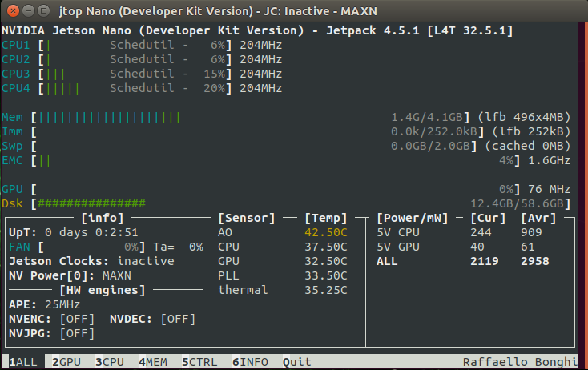Screen dimensions: 588x370
Task: Click the UpT uptime value
Action: 91,233
